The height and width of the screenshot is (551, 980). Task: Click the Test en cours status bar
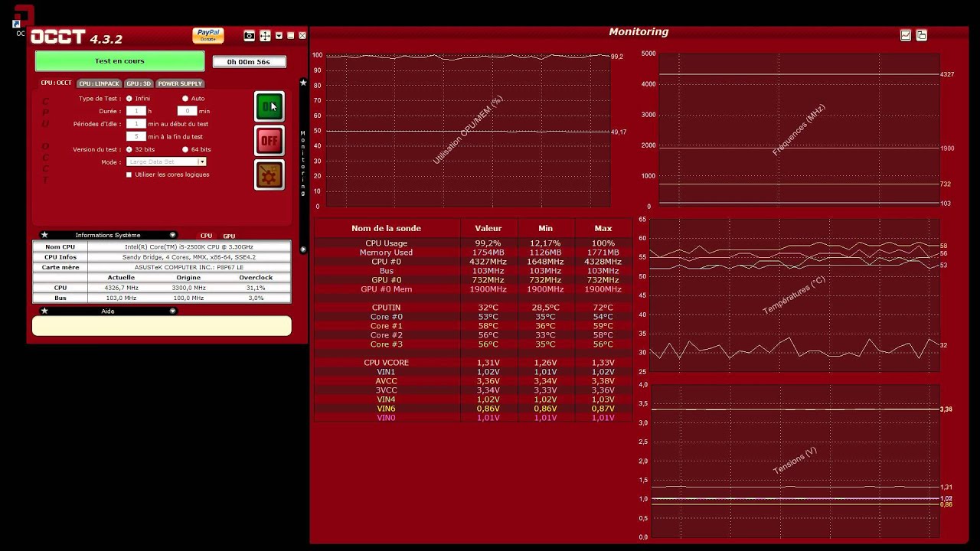point(119,61)
